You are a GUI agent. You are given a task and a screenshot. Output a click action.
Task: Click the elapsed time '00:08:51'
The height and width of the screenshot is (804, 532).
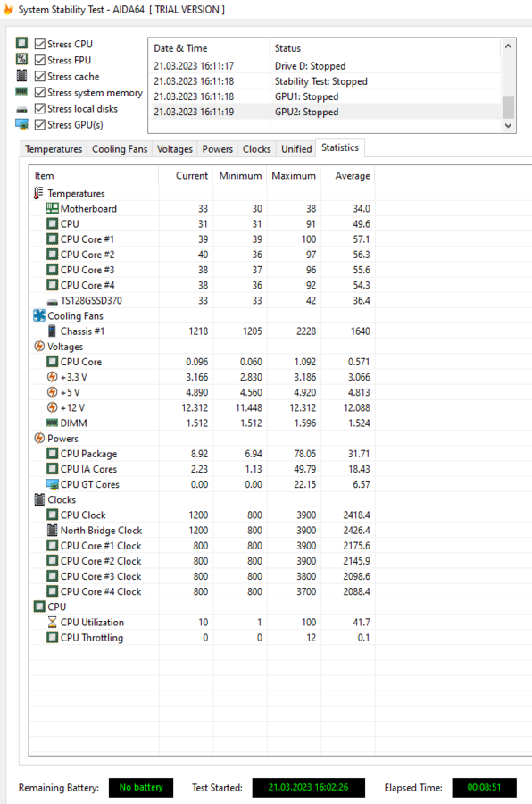(x=484, y=787)
